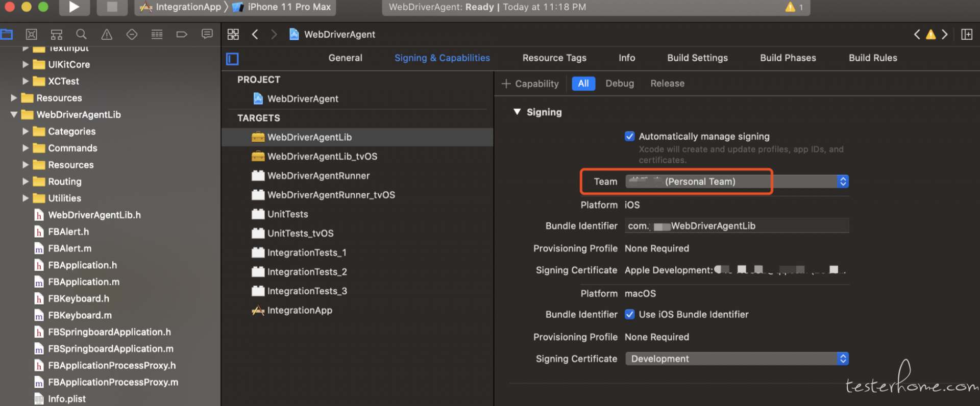Expand the Utilities folder
Viewport: 980px width, 406px height.
click(x=25, y=198)
